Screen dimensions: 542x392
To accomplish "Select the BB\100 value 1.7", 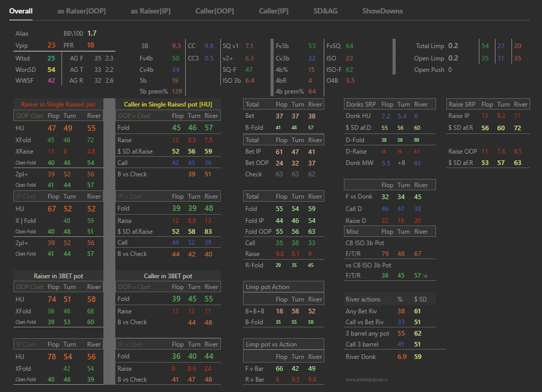I will click(92, 33).
